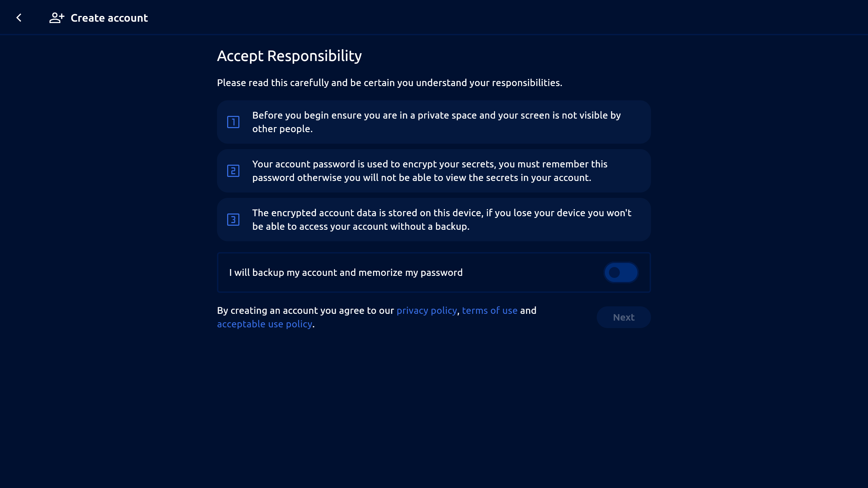Click the boxed number 3 icon
The height and width of the screenshot is (488, 868).
point(233,220)
